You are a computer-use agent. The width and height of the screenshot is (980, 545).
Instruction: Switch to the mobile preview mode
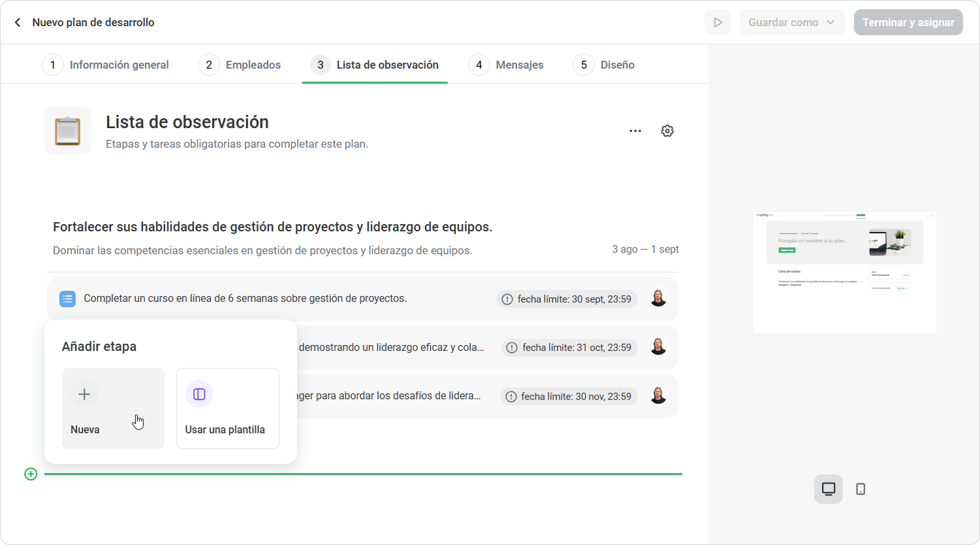point(861,489)
